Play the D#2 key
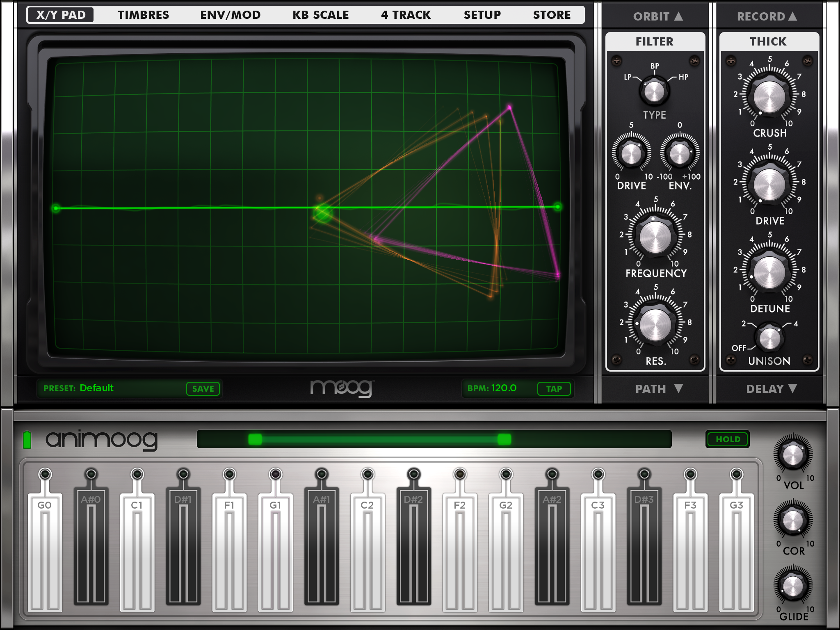The width and height of the screenshot is (840, 630). pyautogui.click(x=414, y=546)
